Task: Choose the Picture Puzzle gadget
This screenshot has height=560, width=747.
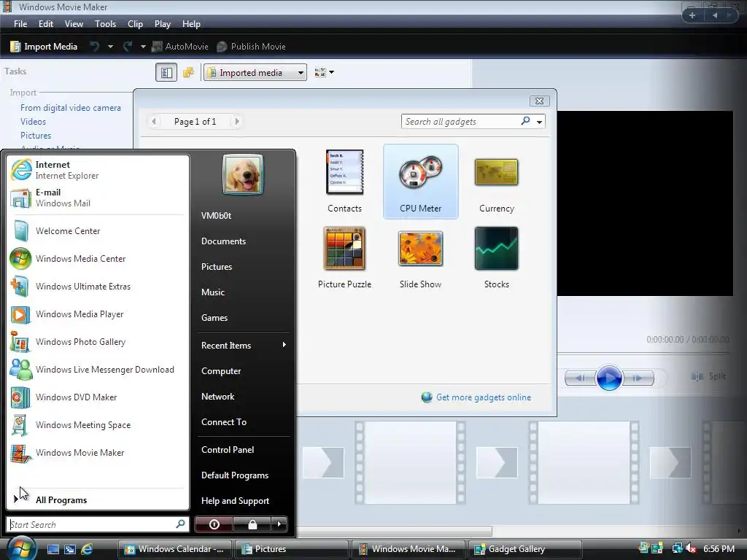Action: coord(344,257)
